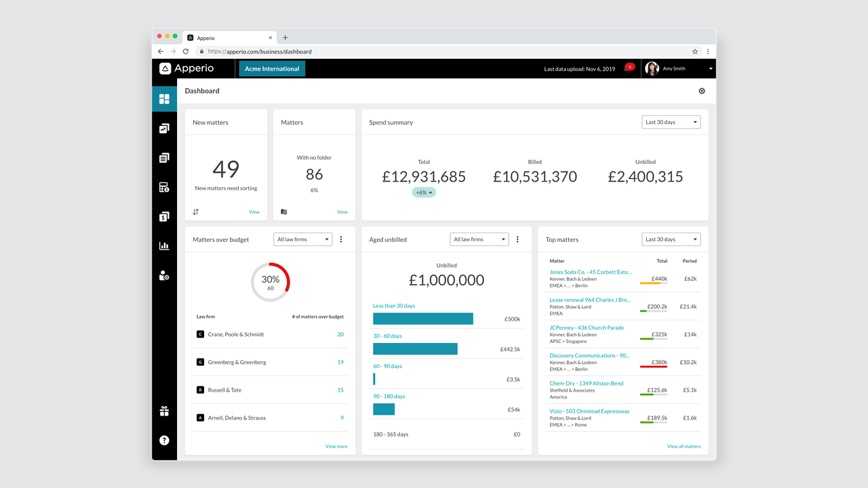This screenshot has width=868, height=488.
Task: Open Amy Smith user menu
Action: pos(679,68)
